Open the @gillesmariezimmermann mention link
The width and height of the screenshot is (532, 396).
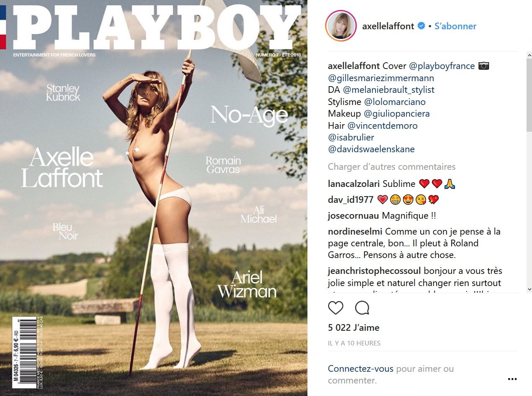[x=381, y=78]
